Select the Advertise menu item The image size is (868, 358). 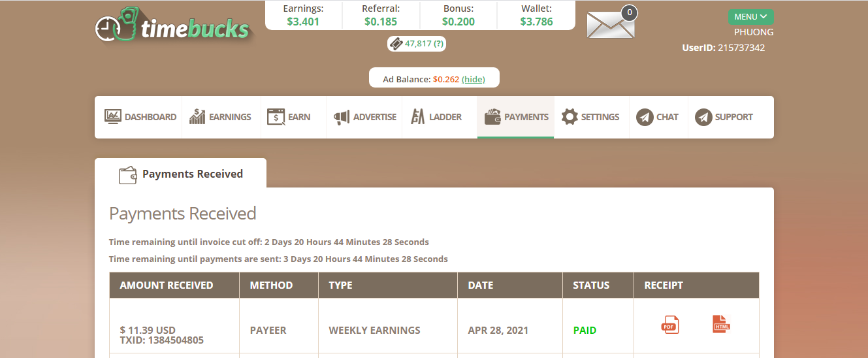(x=365, y=117)
